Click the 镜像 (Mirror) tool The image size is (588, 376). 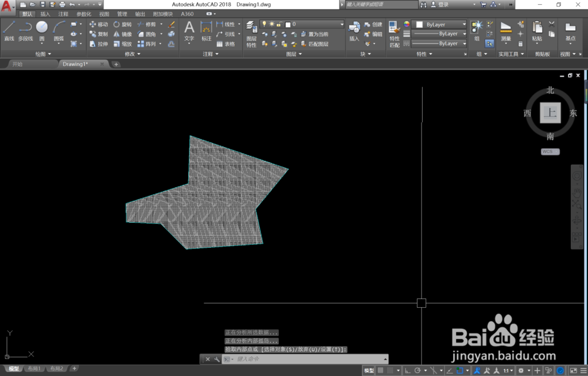click(123, 34)
